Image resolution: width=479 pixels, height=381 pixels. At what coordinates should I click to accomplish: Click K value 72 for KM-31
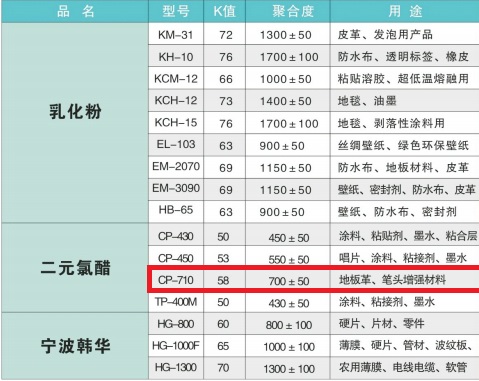[x=226, y=35]
